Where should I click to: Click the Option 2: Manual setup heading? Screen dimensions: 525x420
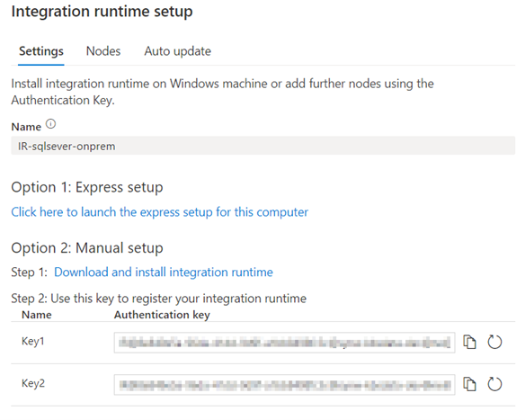(87, 248)
